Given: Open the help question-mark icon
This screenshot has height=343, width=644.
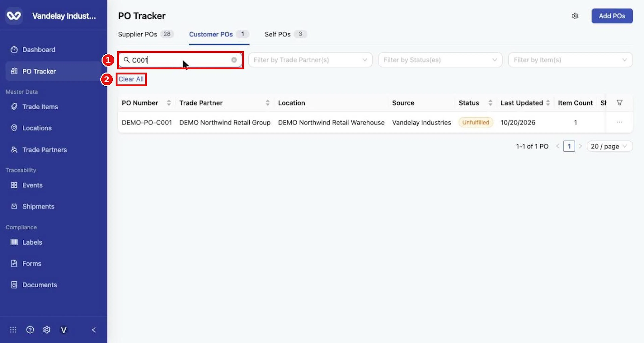Looking at the screenshot, I should [x=30, y=329].
